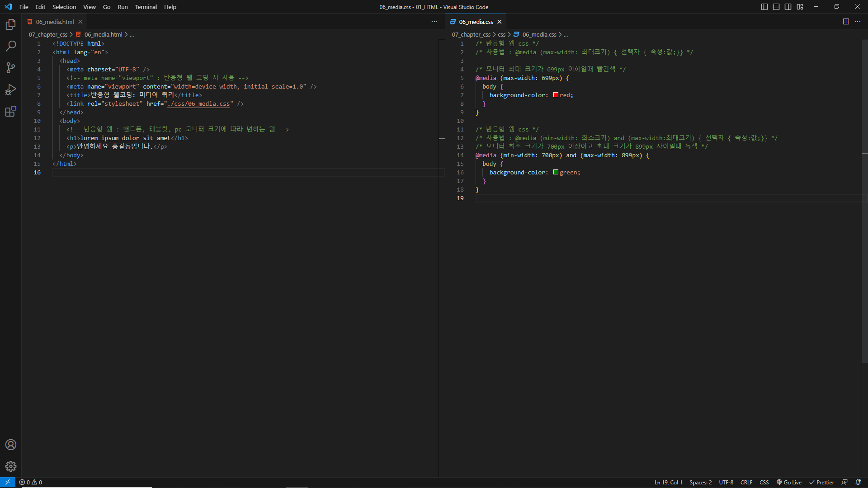
Task: Open Run and Debug view
Action: point(11,89)
